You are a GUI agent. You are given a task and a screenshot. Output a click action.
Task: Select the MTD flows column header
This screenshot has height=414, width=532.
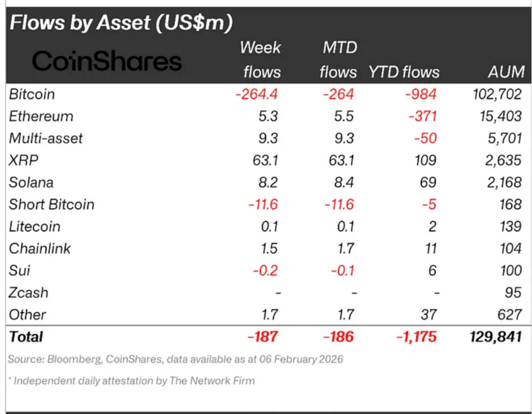click(x=339, y=59)
